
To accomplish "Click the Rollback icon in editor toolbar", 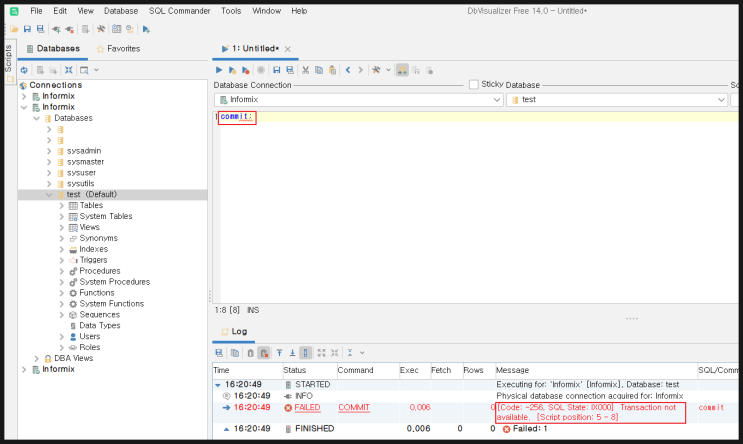I will pos(429,71).
